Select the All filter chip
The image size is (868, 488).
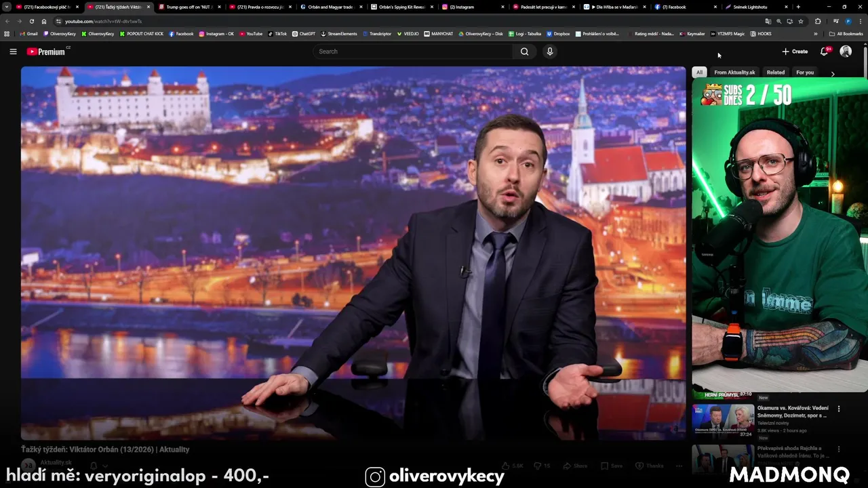click(699, 73)
